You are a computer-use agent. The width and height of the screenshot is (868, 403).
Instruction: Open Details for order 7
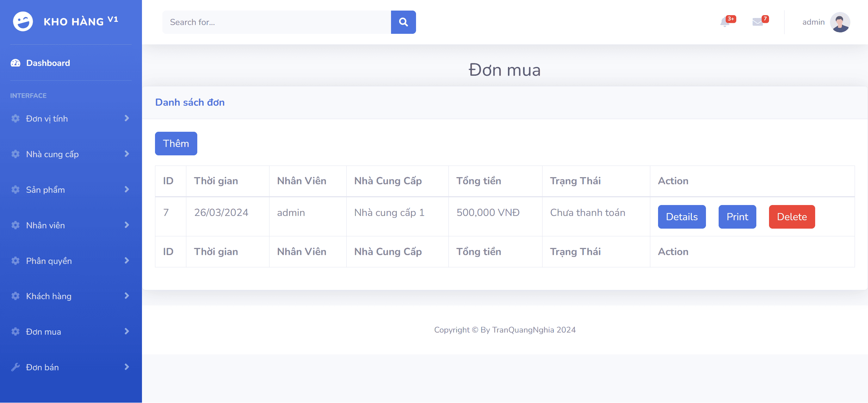(x=682, y=217)
